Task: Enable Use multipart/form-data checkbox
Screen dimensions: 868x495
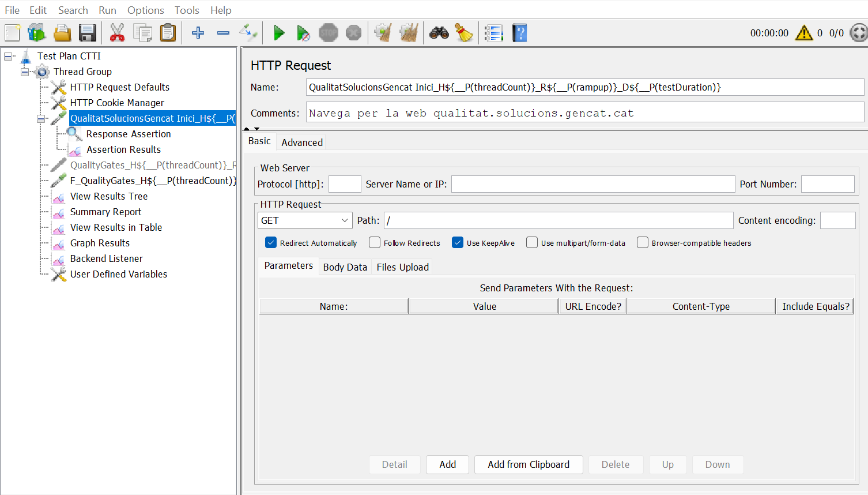Action: click(x=532, y=243)
